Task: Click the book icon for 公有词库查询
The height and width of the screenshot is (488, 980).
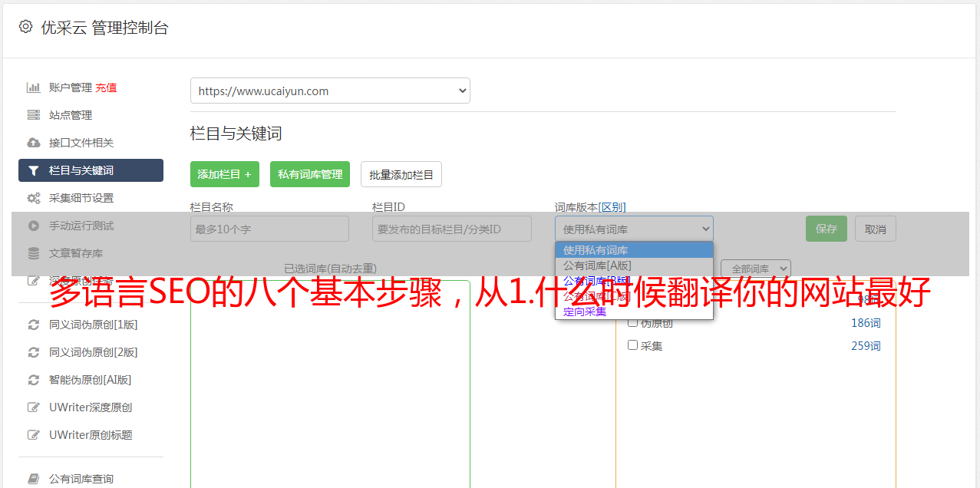Action: point(34,479)
